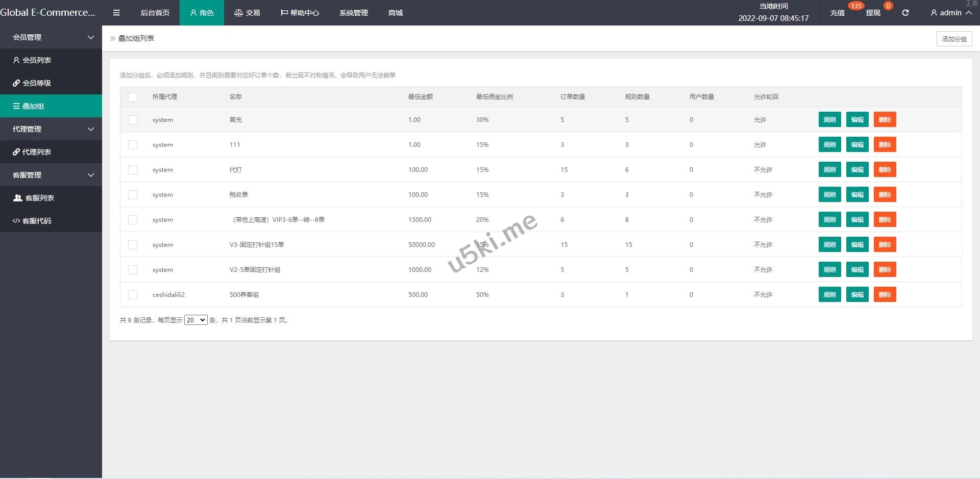Open the 系统管理 top menu
The width and height of the screenshot is (980, 479).
tap(353, 13)
